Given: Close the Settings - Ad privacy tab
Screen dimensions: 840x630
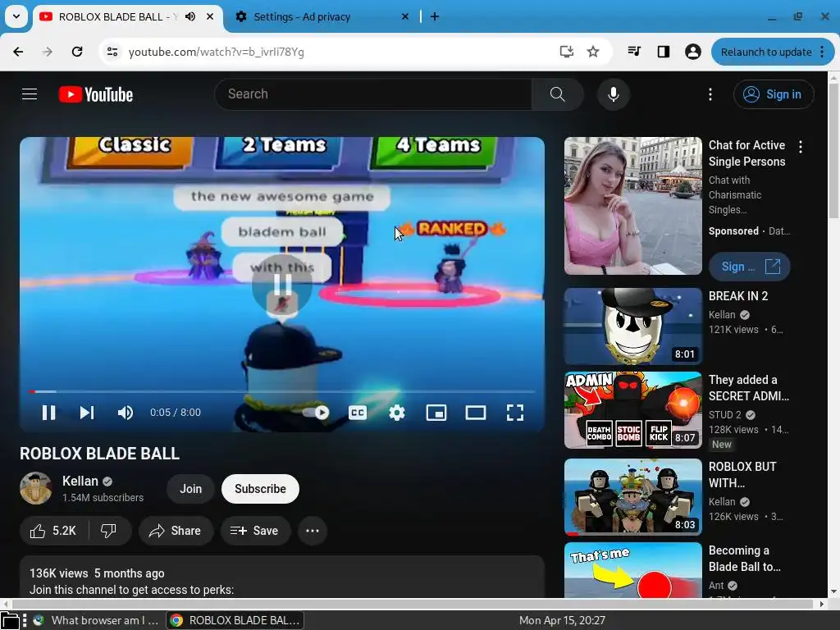Looking at the screenshot, I should (405, 16).
